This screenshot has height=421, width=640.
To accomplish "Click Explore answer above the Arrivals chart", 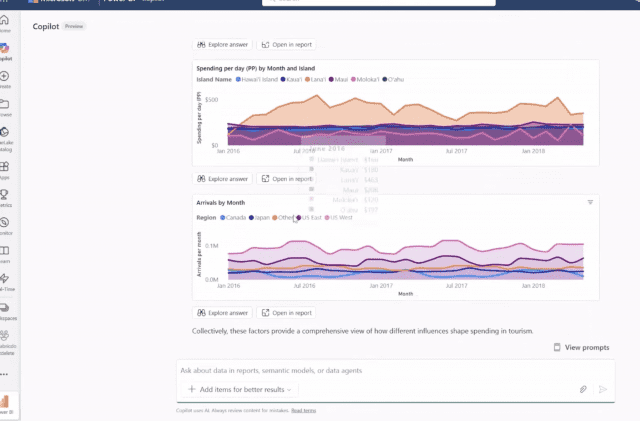I will click(x=222, y=179).
